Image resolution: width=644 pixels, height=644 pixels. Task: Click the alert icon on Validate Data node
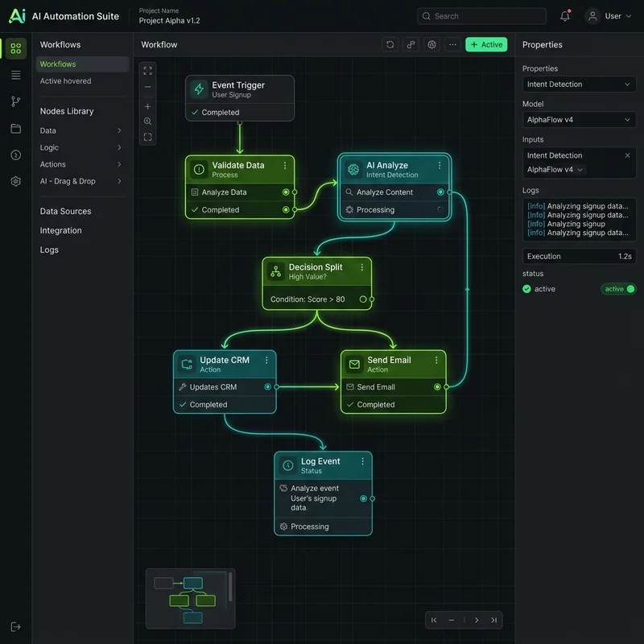199,169
